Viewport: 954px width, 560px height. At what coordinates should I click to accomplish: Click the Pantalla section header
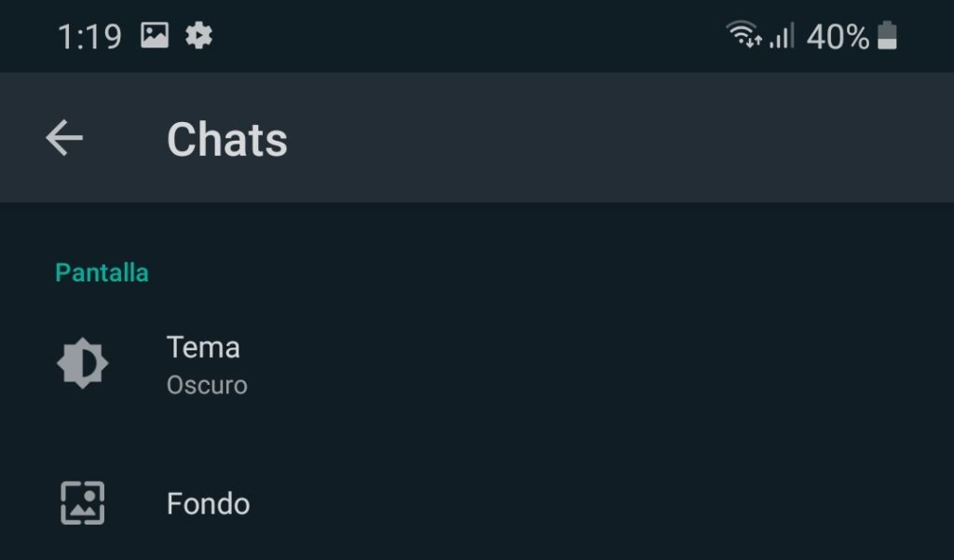[x=102, y=273]
